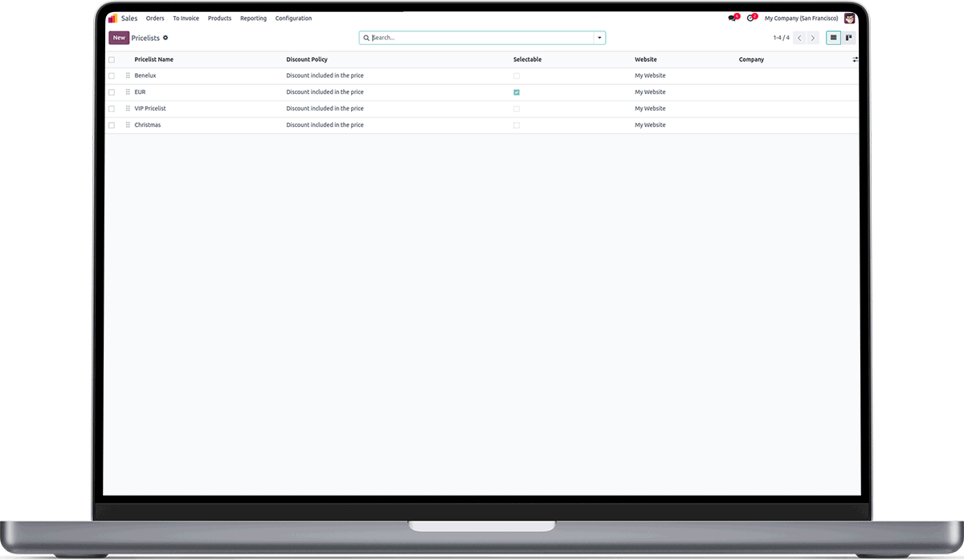Toggle Selectable checkbox for Christmas

click(x=517, y=125)
